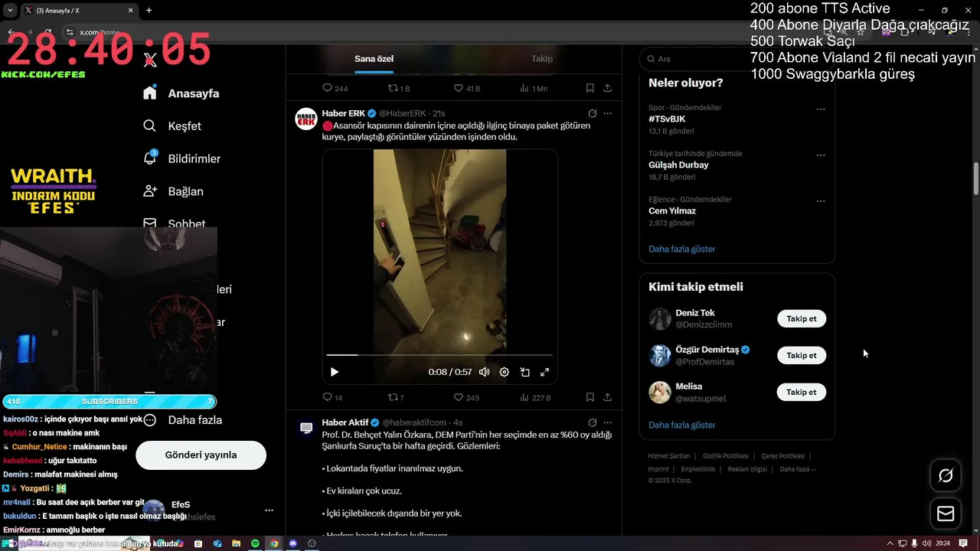980x551 pixels.
Task: Open the Anasayfa home icon in sidebar
Action: click(x=150, y=93)
